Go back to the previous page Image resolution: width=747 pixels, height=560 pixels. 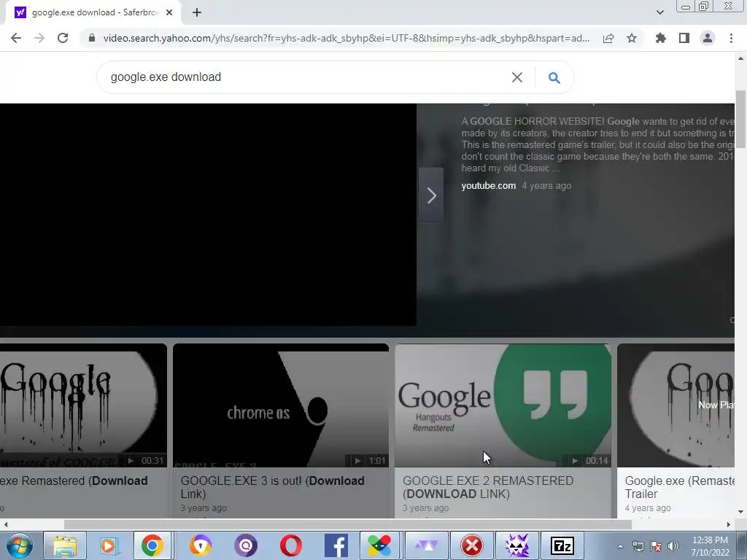point(16,38)
